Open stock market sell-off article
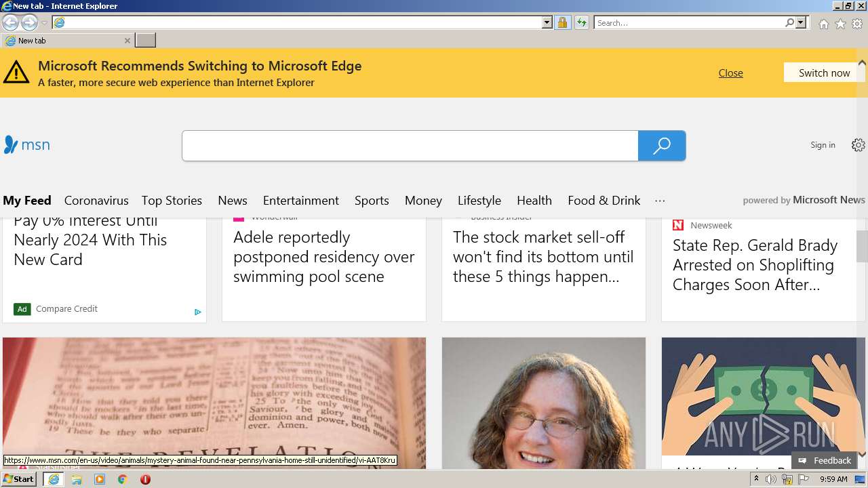Image resolution: width=868 pixels, height=488 pixels. click(543, 257)
